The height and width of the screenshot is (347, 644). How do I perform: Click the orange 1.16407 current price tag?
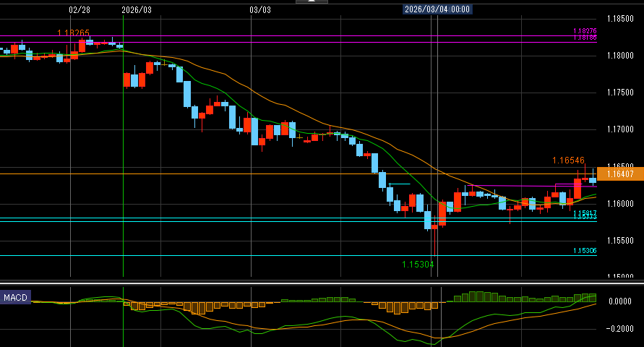coord(620,173)
